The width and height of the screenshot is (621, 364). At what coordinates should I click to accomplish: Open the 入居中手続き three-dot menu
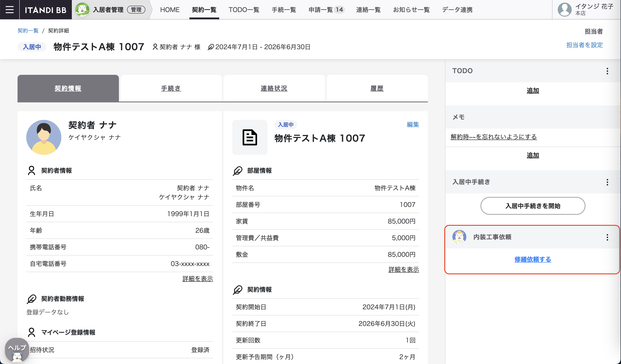coord(607,182)
